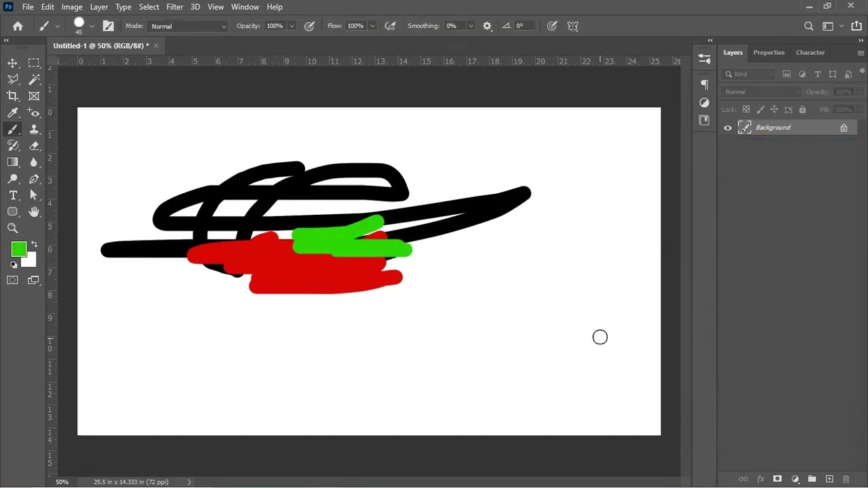The height and width of the screenshot is (488, 868).
Task: Open the Window menu
Action: coord(245,7)
